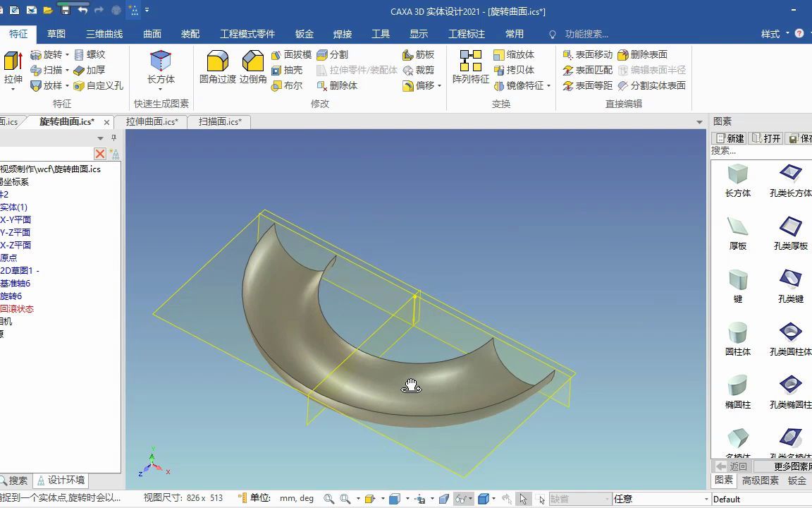Viewport: 812px width, 508px height.
Task: Select 旋转6 in the design tree
Action: (11, 296)
